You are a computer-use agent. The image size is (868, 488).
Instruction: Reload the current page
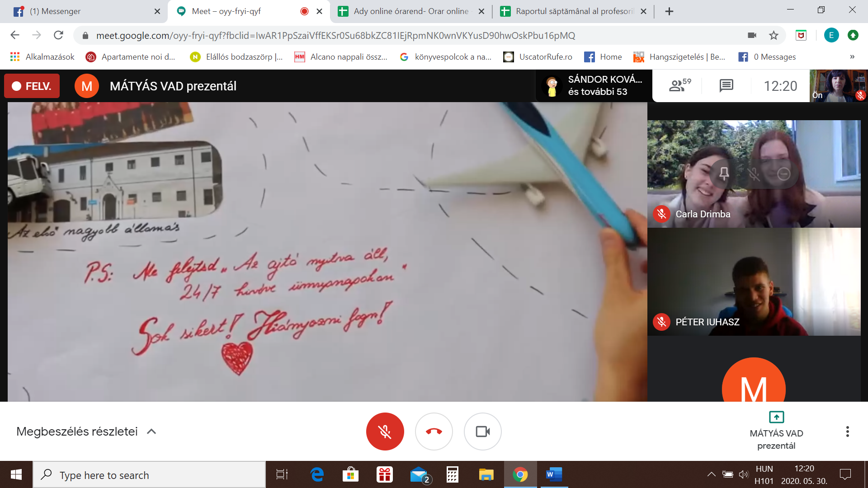coord(58,35)
